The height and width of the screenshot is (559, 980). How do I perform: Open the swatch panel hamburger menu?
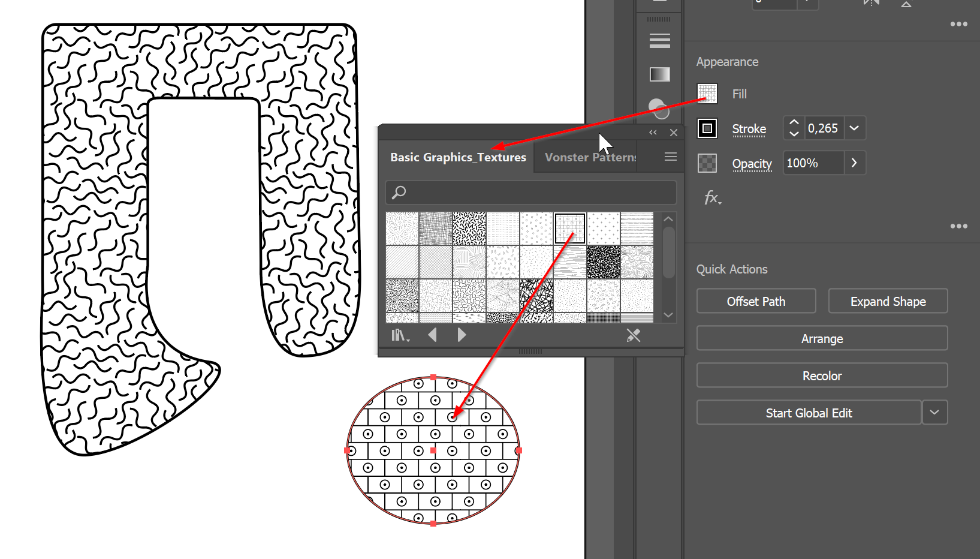pos(671,157)
